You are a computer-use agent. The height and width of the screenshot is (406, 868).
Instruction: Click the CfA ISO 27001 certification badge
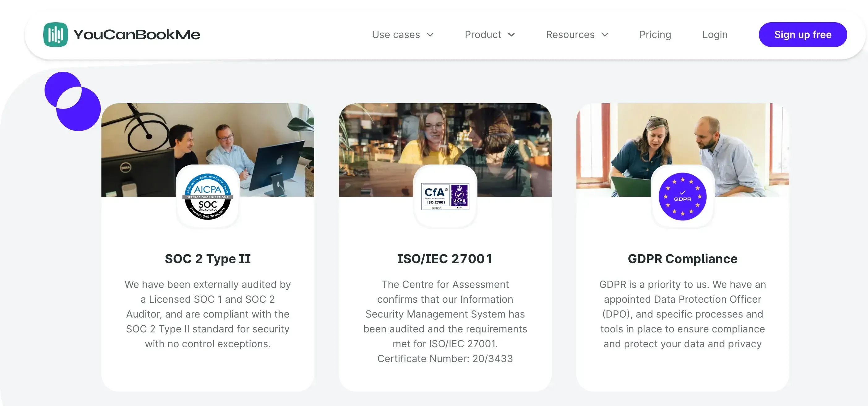click(x=446, y=197)
